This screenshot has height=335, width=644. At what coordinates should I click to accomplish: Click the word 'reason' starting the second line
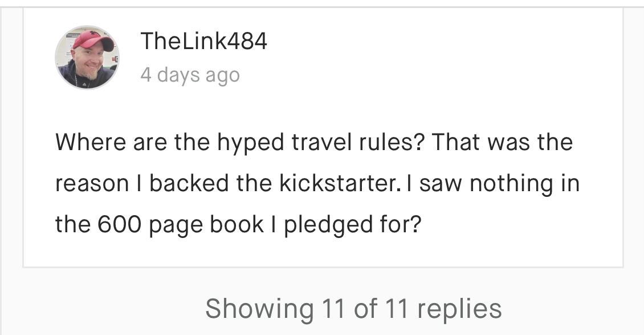(x=92, y=183)
